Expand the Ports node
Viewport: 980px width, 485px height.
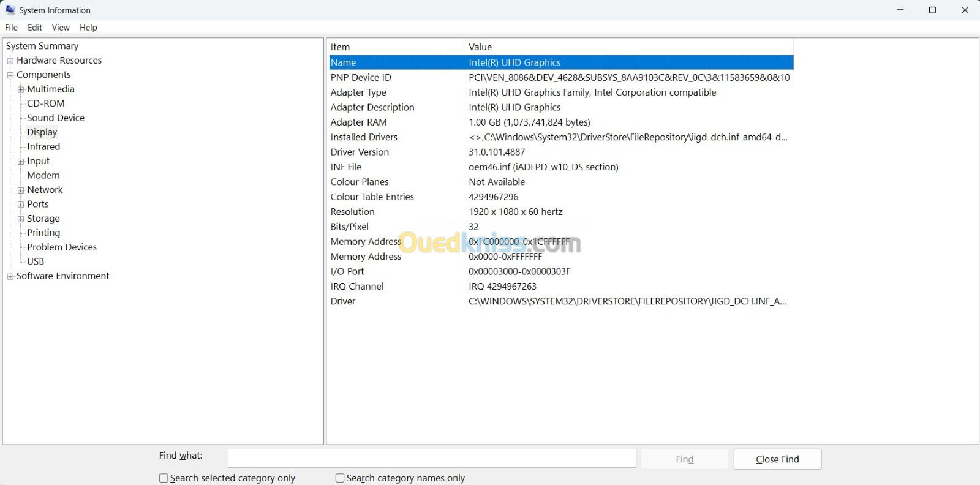pos(21,205)
